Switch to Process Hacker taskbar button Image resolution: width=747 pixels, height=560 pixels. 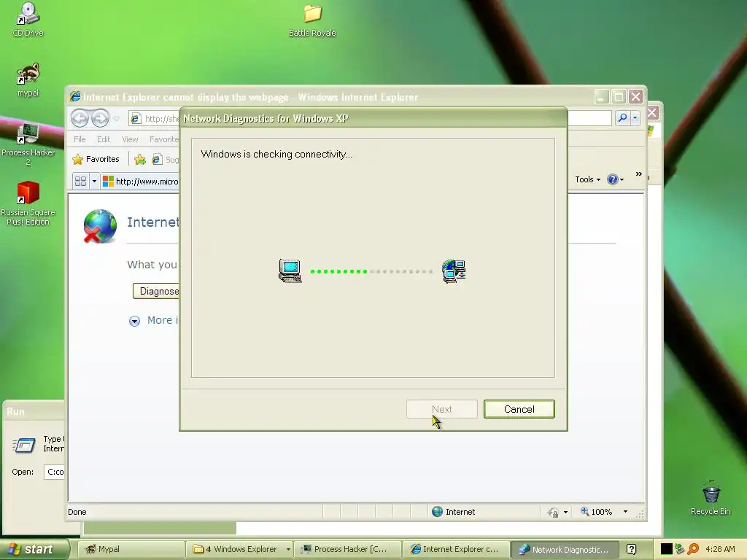(x=347, y=549)
